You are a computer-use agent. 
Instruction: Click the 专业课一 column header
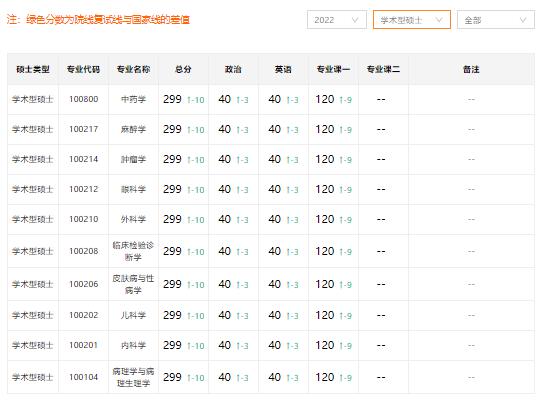333,69
